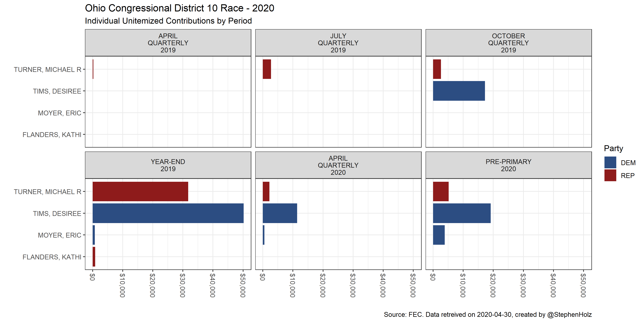
Task: Click the Tims bar in April Quarterly 2020
Action: 280,213
